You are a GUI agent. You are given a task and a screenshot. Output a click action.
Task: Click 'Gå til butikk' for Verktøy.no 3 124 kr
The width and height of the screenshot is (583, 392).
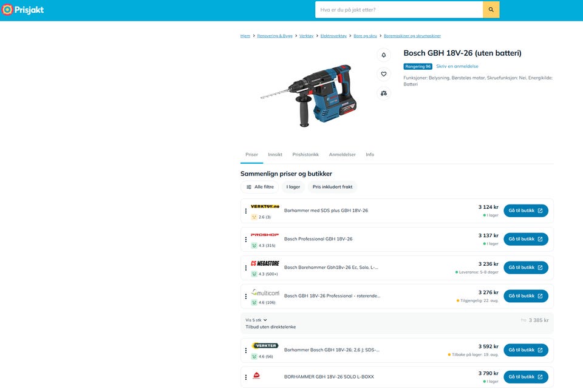[x=526, y=211]
